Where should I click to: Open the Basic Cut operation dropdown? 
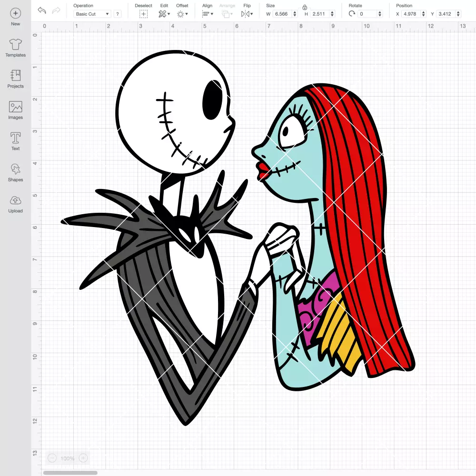92,14
